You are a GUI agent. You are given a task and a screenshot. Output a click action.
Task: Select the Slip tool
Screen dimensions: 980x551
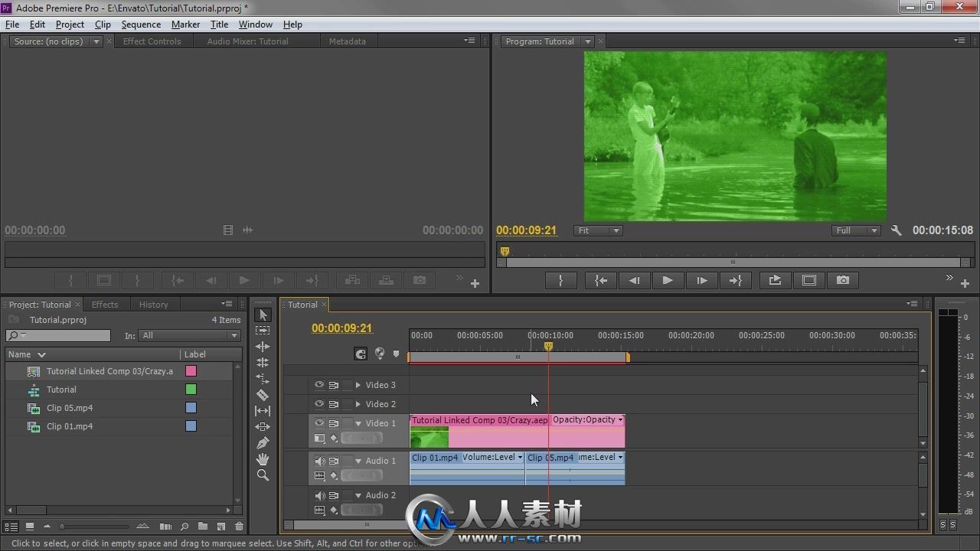pos(263,411)
